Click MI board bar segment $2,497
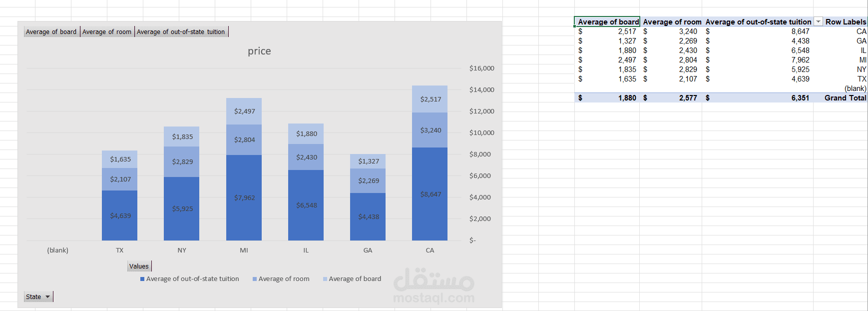The image size is (868, 311). pos(244,111)
